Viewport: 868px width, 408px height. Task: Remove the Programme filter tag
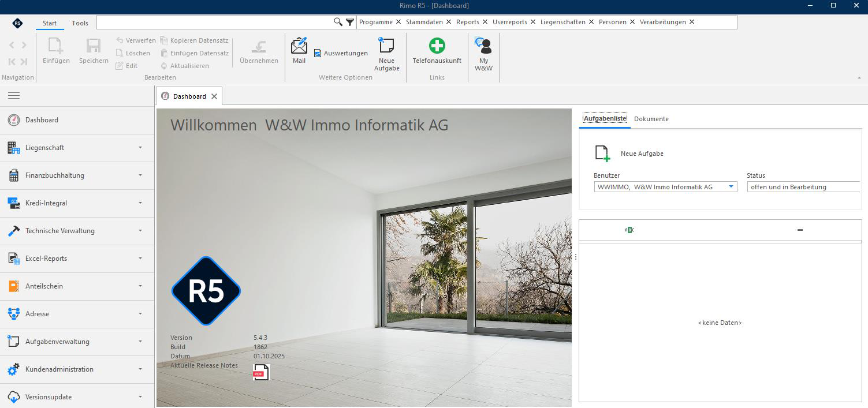coord(398,22)
